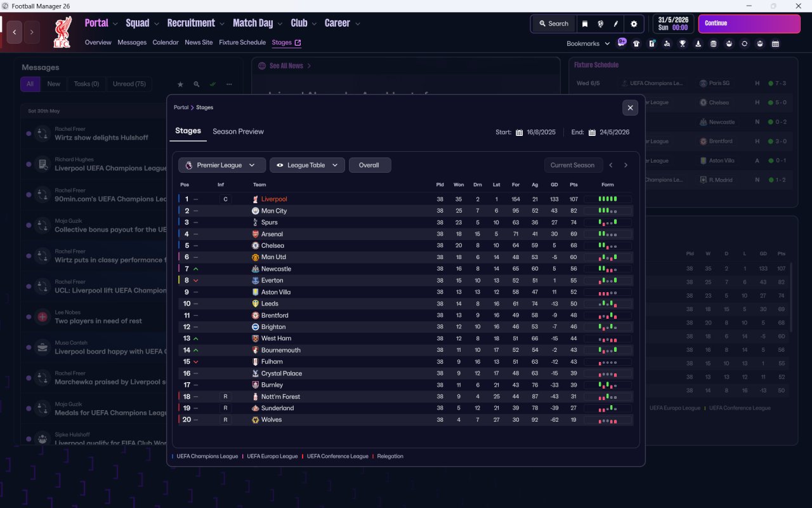Sort table by Pts column header
This screenshot has height=508, width=812.
[x=573, y=185]
